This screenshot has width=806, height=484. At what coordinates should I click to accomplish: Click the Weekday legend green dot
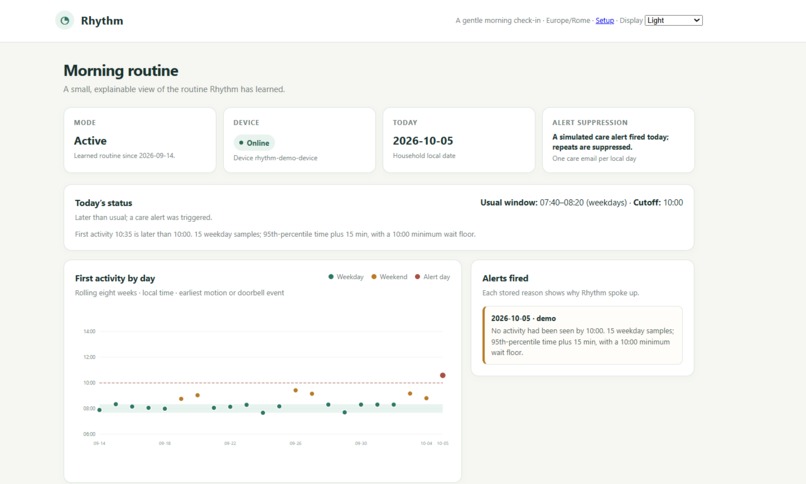331,276
